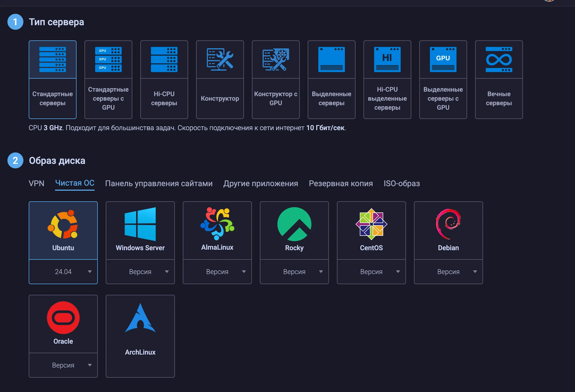The image size is (575, 392).
Task: Select the Ubuntu logo
Action: tap(63, 224)
